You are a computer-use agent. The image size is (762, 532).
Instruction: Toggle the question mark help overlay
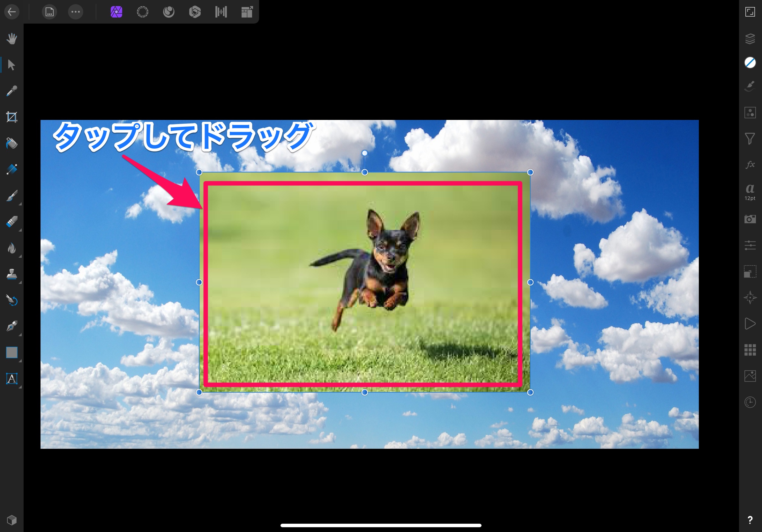coord(750,520)
